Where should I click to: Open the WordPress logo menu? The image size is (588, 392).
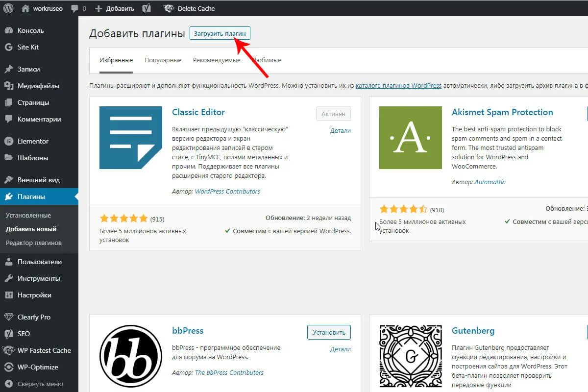click(8, 8)
